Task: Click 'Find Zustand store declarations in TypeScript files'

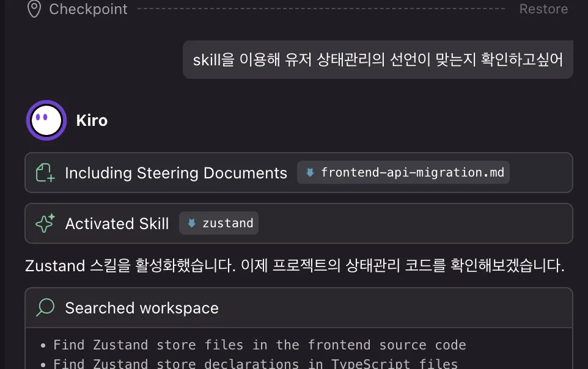Action: tap(255, 364)
